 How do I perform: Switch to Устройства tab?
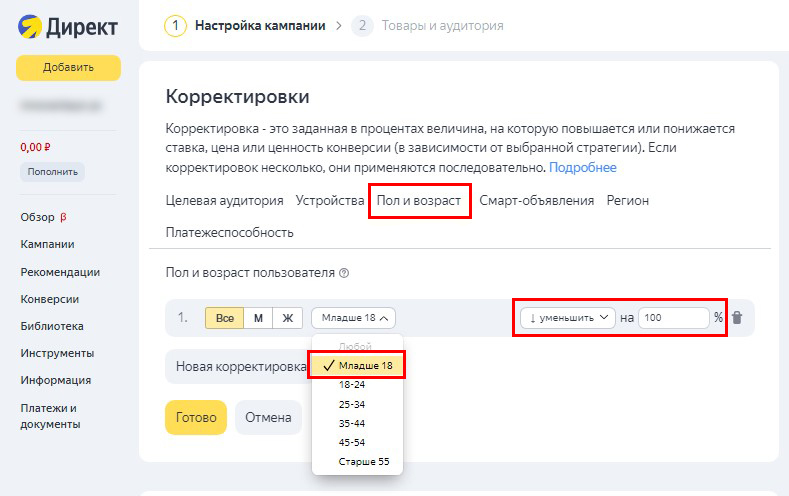[x=330, y=201]
